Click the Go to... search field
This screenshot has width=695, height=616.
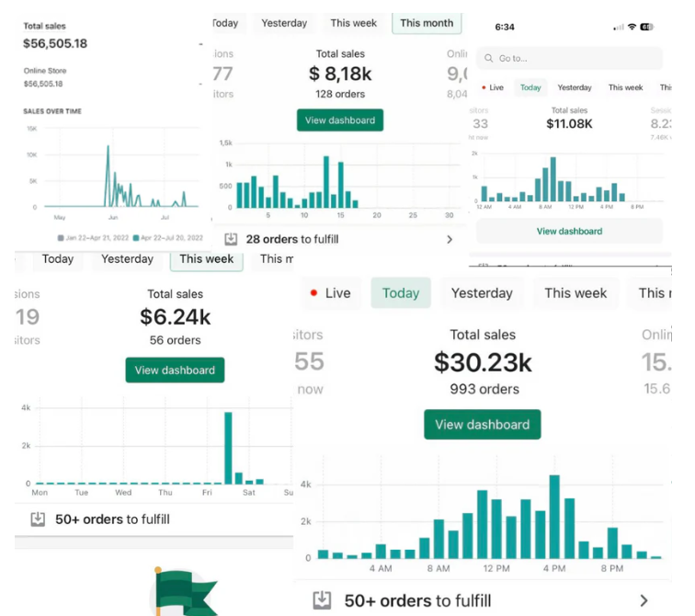pyautogui.click(x=570, y=58)
